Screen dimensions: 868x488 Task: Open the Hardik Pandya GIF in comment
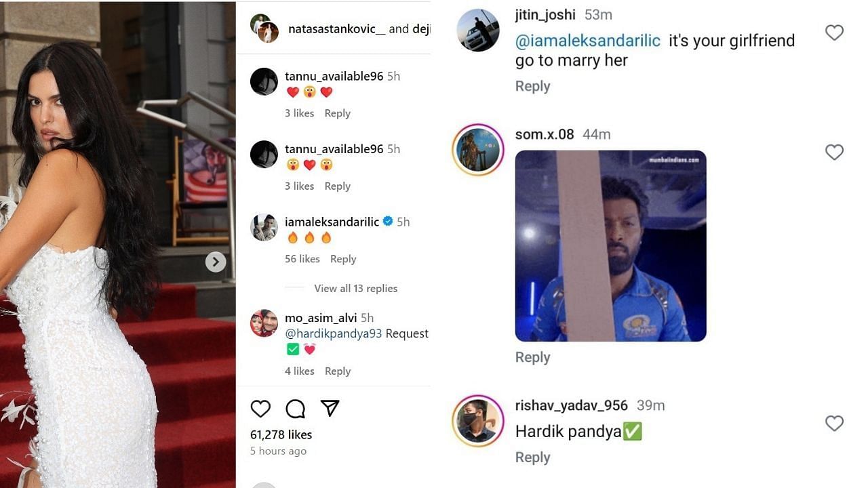click(610, 245)
